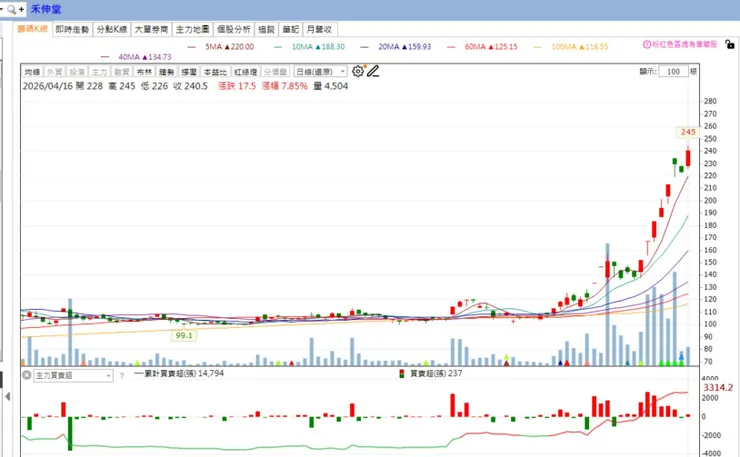The image size is (740, 457).
Task: Toggle the 投信 overlay button
Action: point(77,72)
